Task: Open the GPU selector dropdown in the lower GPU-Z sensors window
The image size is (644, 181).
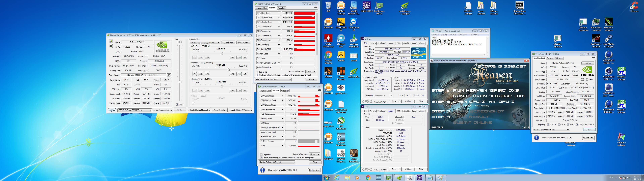Action: point(277,162)
